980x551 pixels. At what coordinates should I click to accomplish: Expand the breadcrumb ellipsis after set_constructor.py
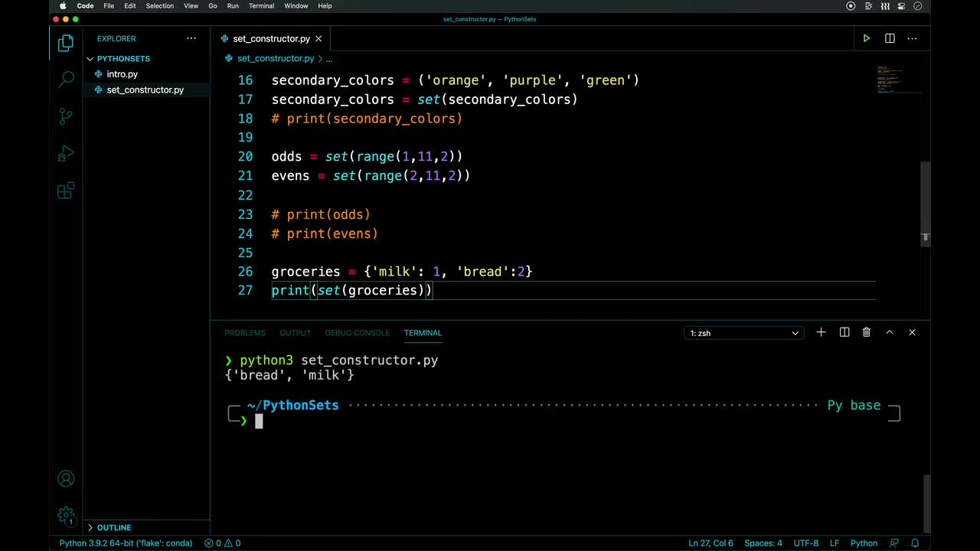coord(329,58)
